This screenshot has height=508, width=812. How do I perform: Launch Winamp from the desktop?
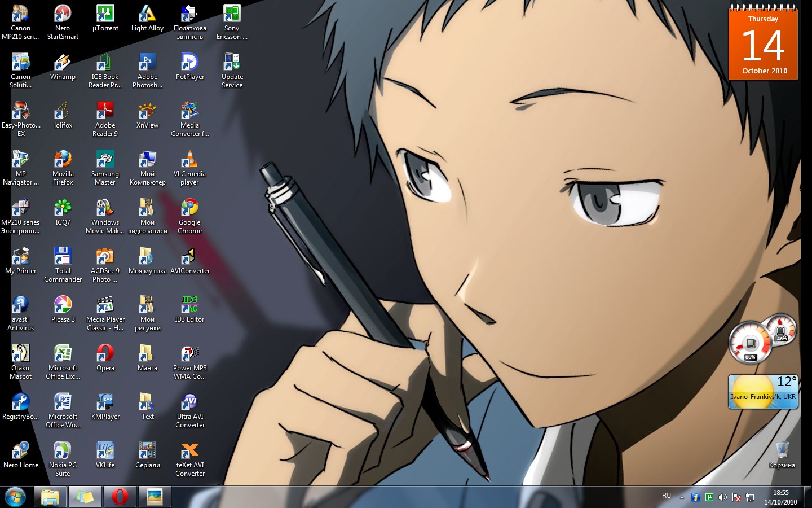pos(63,67)
